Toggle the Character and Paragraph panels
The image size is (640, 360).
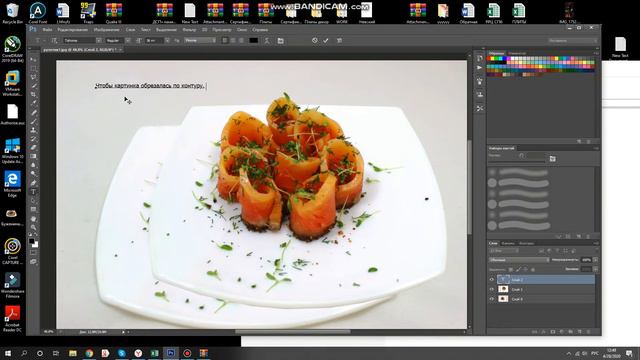click(281, 40)
